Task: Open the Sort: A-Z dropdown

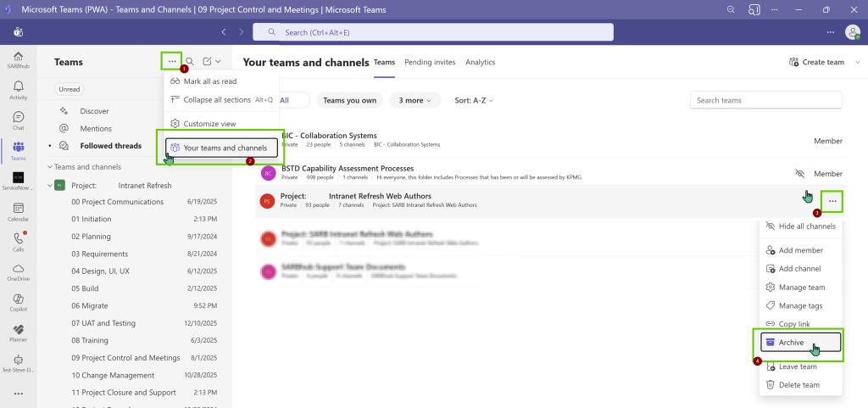Action: (474, 100)
